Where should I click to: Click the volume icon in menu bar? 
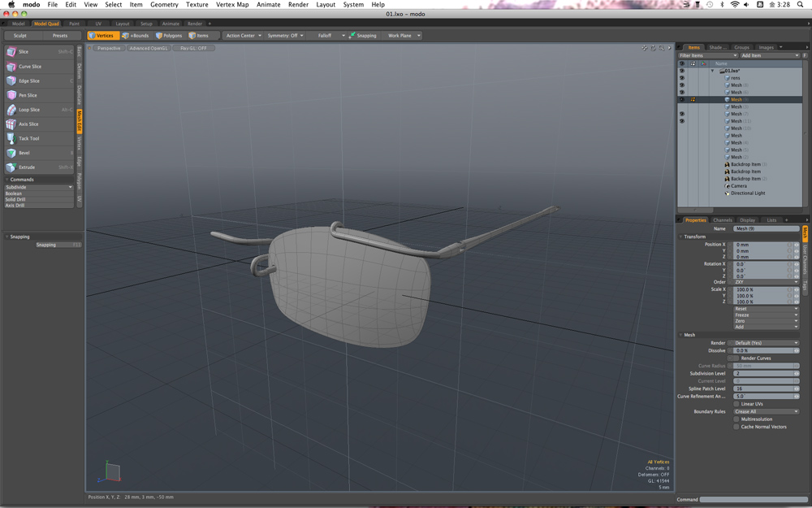click(x=747, y=4)
